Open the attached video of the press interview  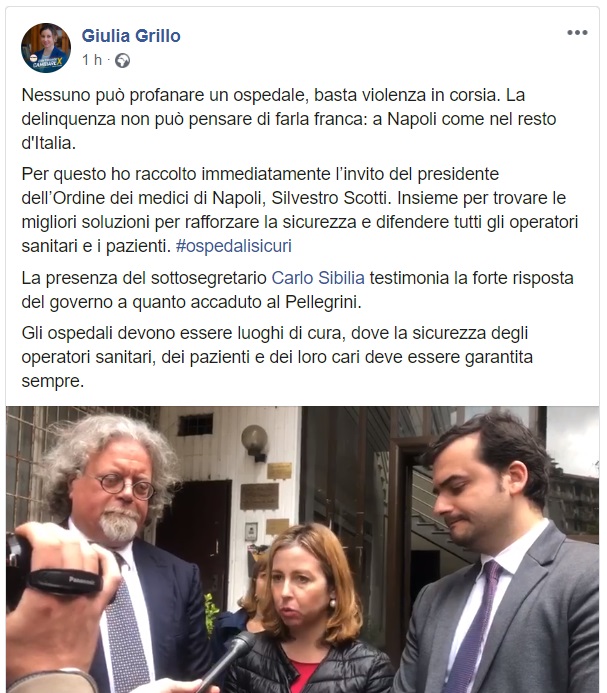(302, 549)
